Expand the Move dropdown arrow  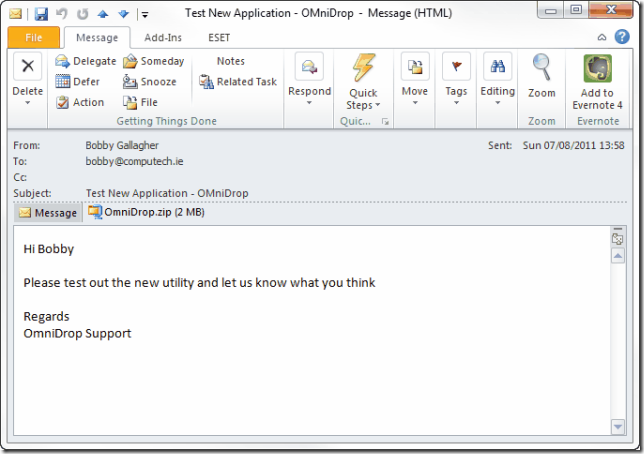pos(415,103)
